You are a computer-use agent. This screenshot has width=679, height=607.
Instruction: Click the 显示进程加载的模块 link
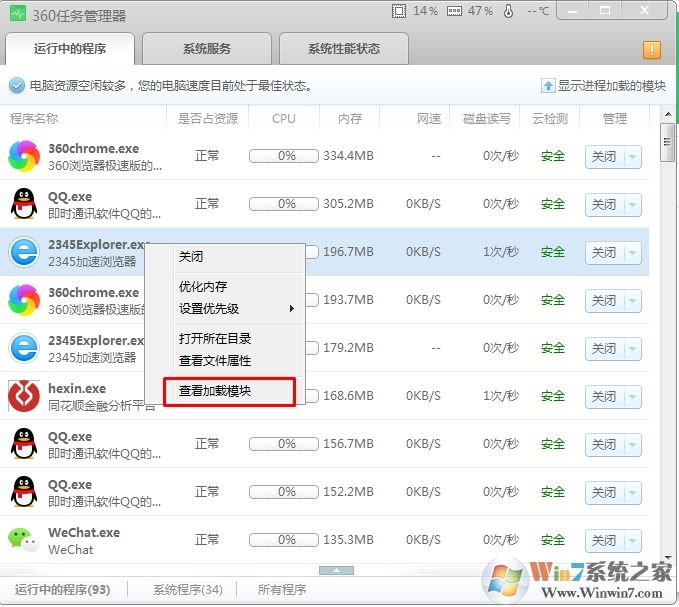coord(611,86)
